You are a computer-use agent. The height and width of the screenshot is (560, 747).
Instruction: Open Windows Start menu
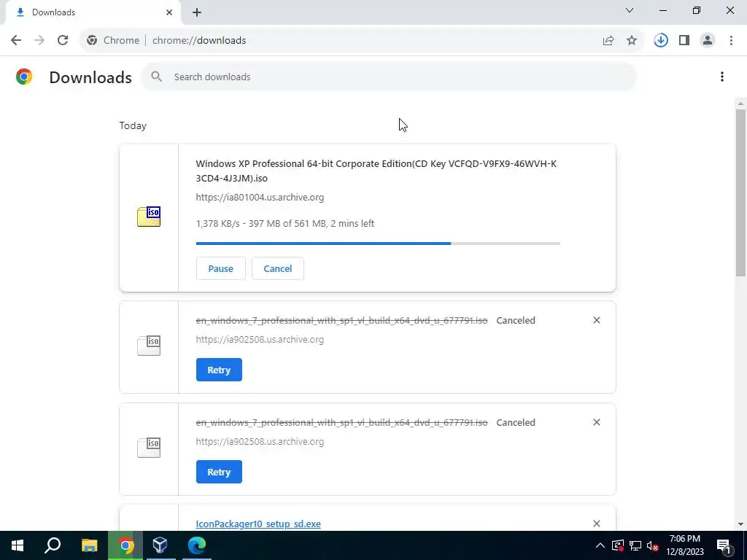pyautogui.click(x=18, y=545)
